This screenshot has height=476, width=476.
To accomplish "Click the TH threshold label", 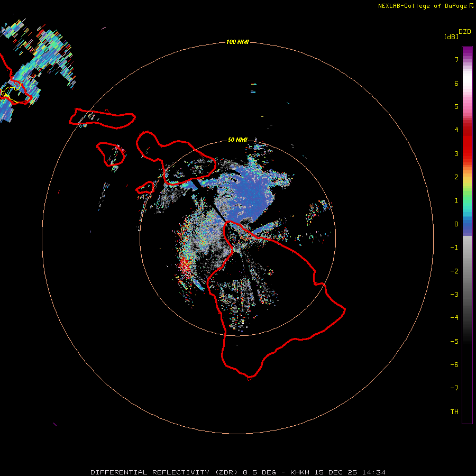I will tap(454, 412).
